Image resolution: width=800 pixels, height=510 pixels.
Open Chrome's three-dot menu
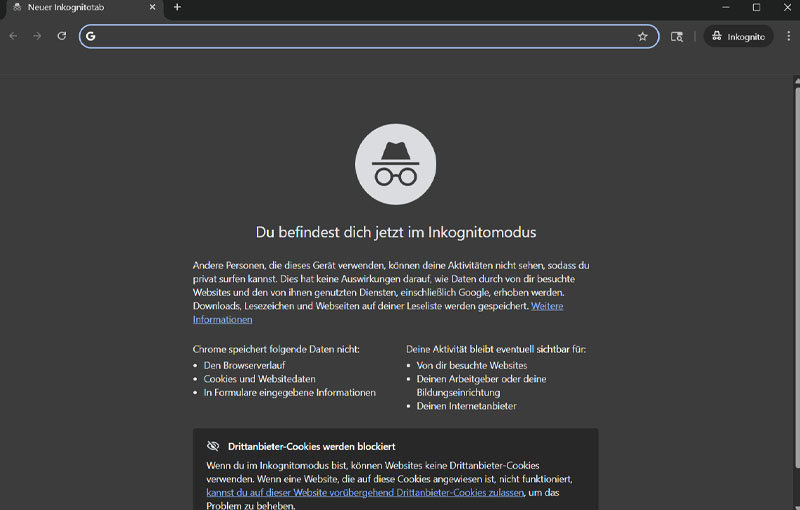pos(786,36)
